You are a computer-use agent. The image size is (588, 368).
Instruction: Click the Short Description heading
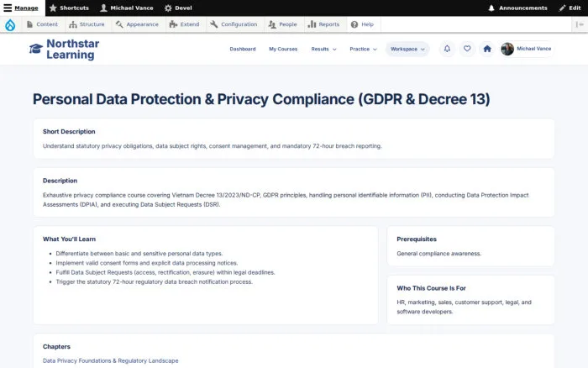(69, 132)
